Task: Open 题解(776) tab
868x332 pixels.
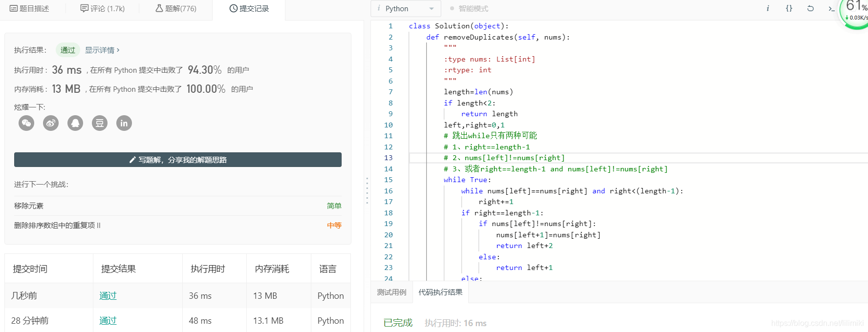Action: coord(176,8)
